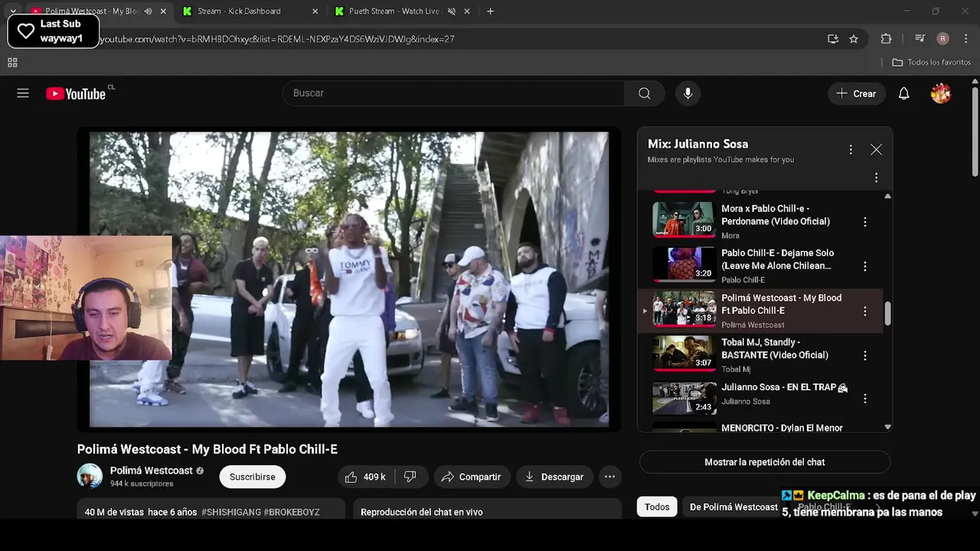Open the media controls icon
Screen dimensions: 980x551
pos(920,39)
